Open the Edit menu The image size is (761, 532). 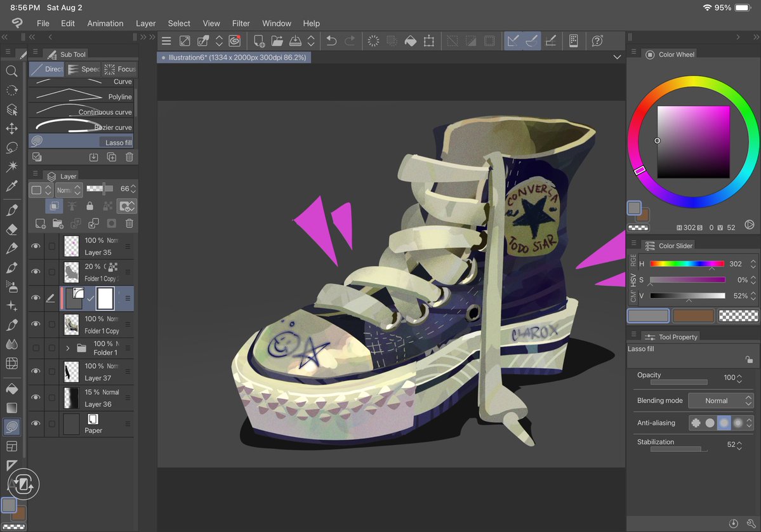(x=67, y=23)
